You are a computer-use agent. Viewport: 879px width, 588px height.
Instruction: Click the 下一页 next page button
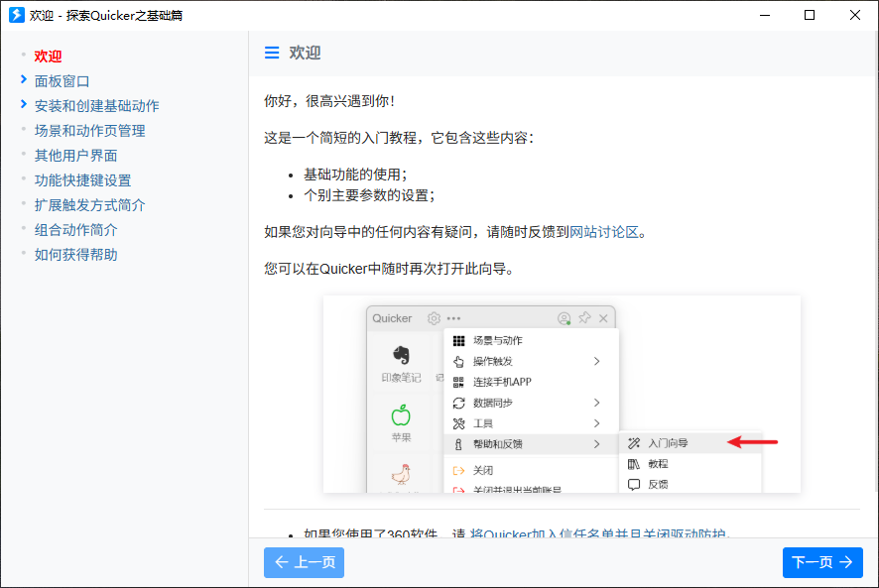click(x=821, y=562)
